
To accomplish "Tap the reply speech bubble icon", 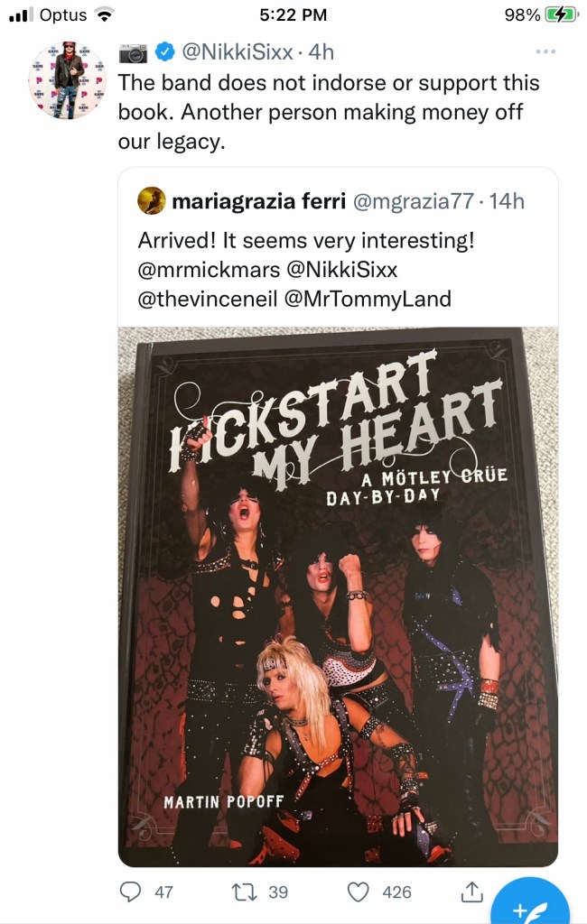I will click(131, 892).
